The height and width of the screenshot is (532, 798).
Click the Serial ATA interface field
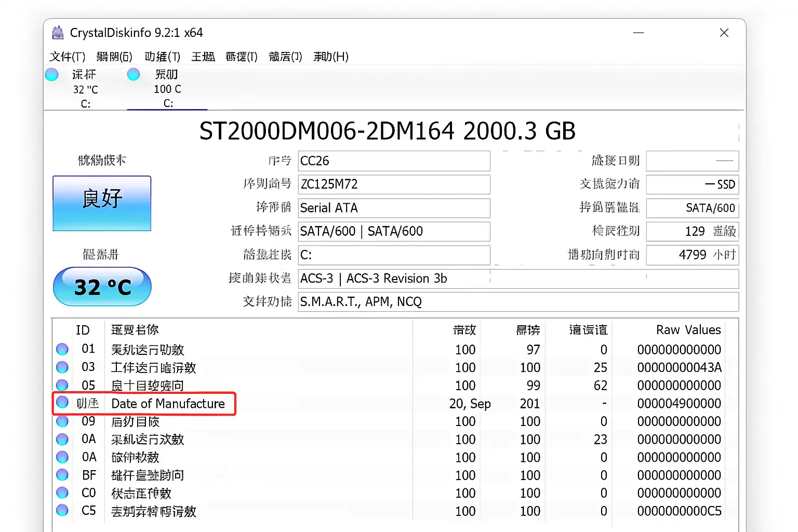[x=394, y=208]
